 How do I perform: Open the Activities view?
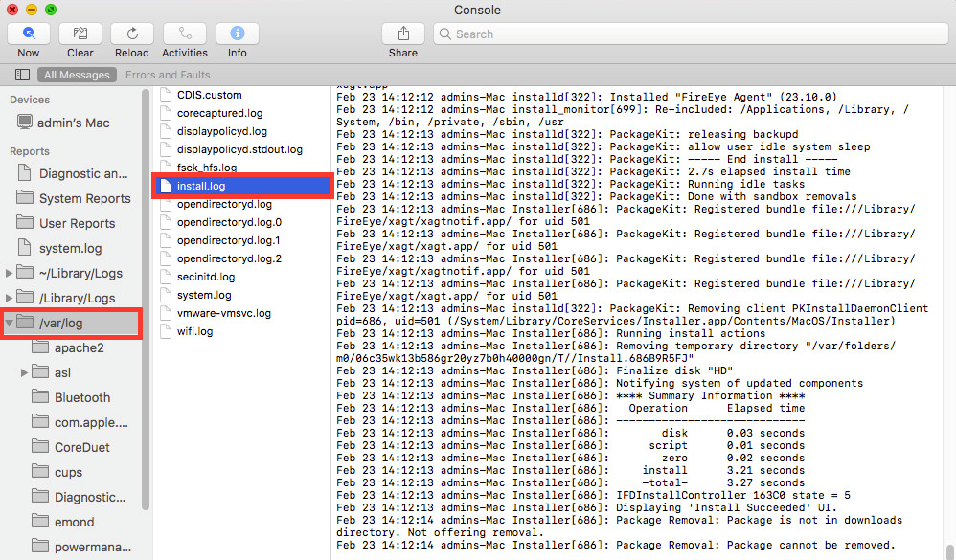(185, 34)
